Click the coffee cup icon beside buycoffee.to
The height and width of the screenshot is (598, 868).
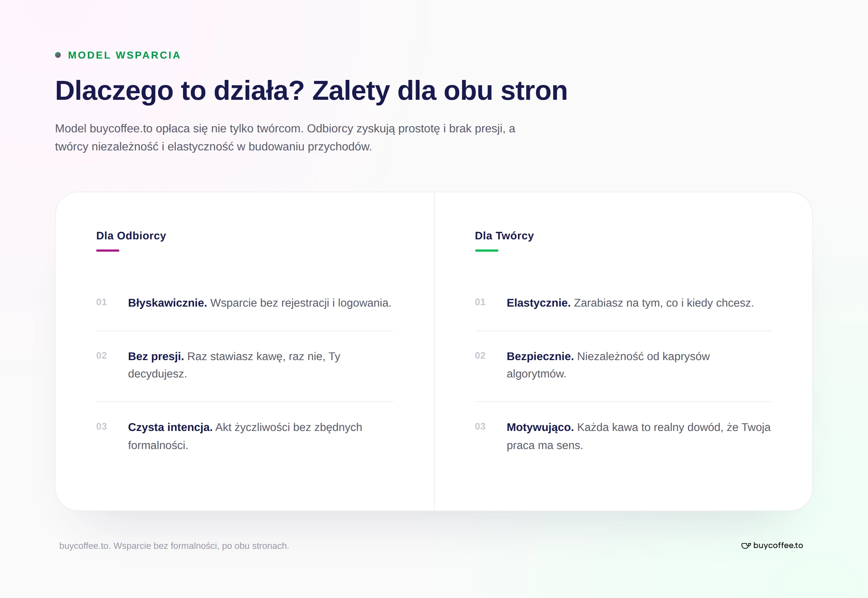[x=746, y=546]
